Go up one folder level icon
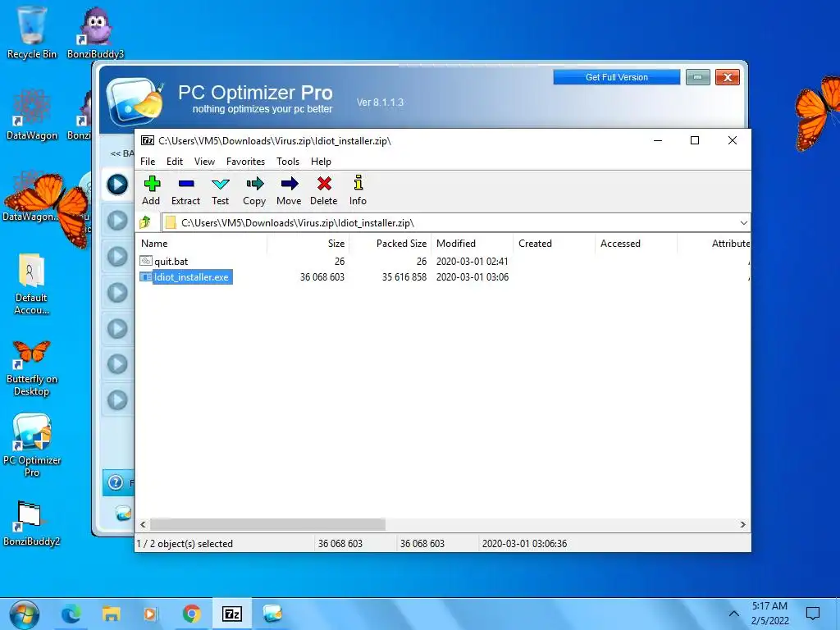840x630 pixels. pyautogui.click(x=145, y=222)
